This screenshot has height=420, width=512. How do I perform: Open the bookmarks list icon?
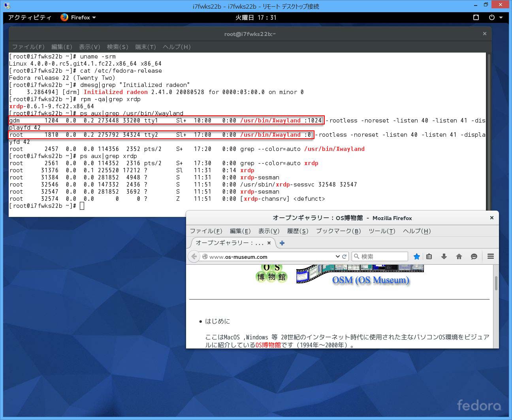coord(429,256)
